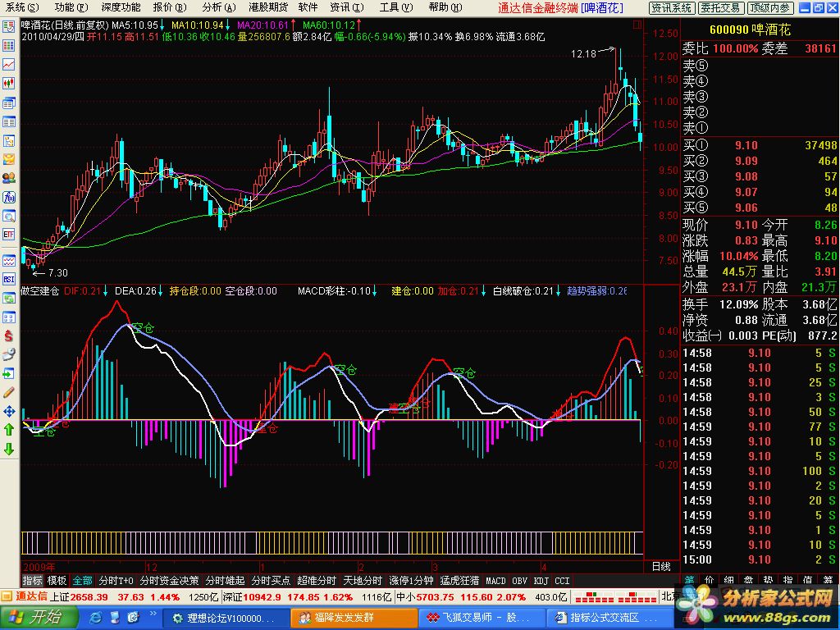840x630 pixels.
Task: Switch to the 模板 tab
Action: (x=57, y=581)
